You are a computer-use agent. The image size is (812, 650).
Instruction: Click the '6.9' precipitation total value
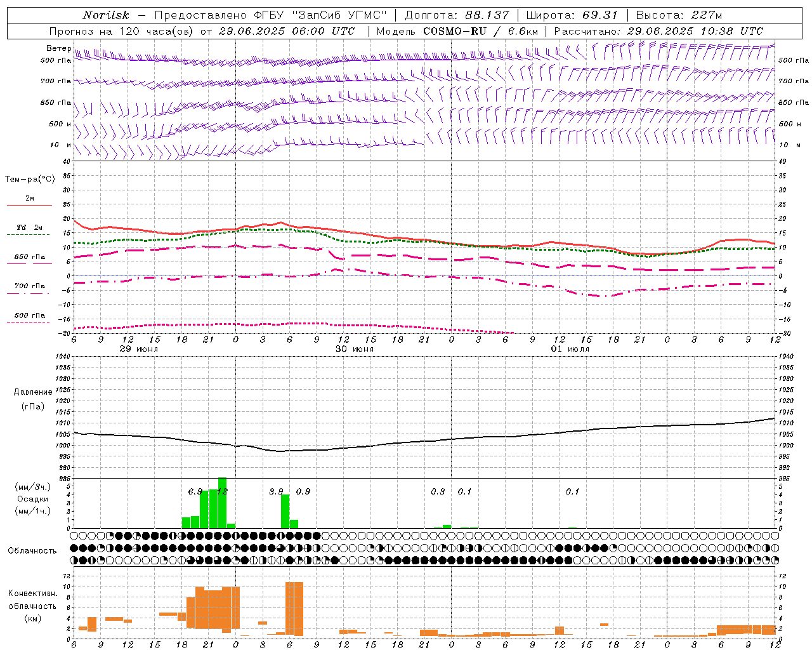tap(195, 492)
